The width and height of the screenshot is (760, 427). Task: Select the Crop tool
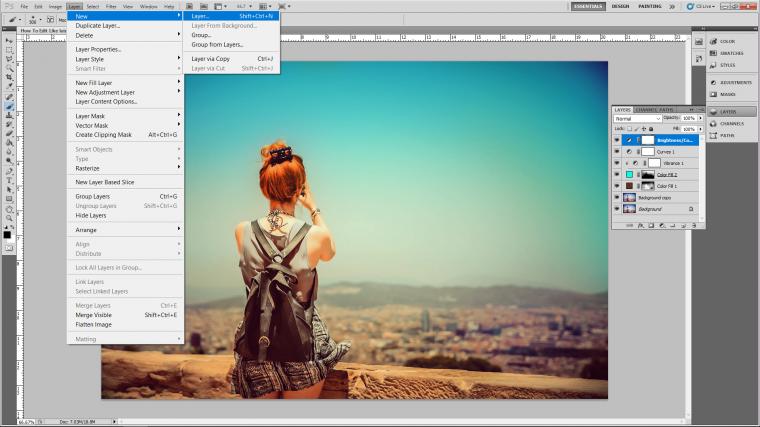(9, 78)
